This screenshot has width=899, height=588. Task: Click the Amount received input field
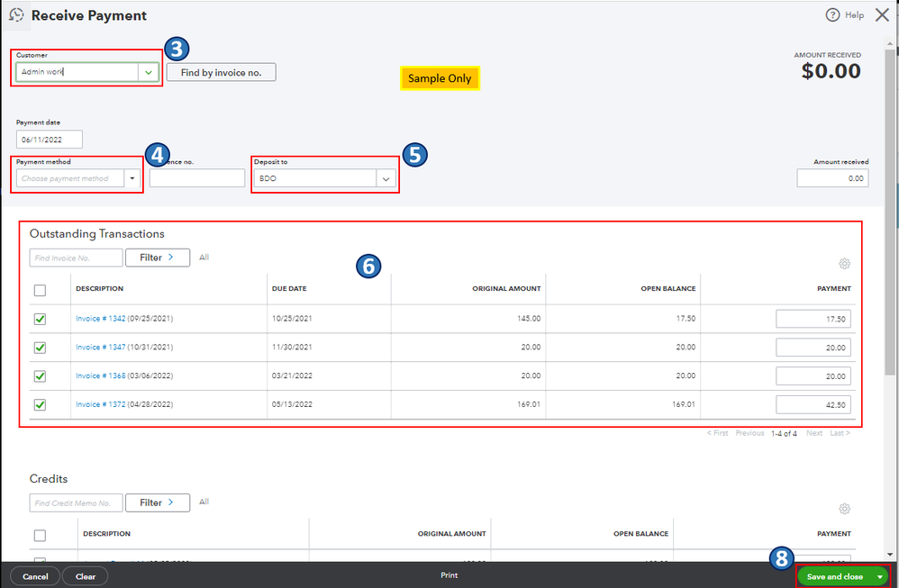point(832,178)
